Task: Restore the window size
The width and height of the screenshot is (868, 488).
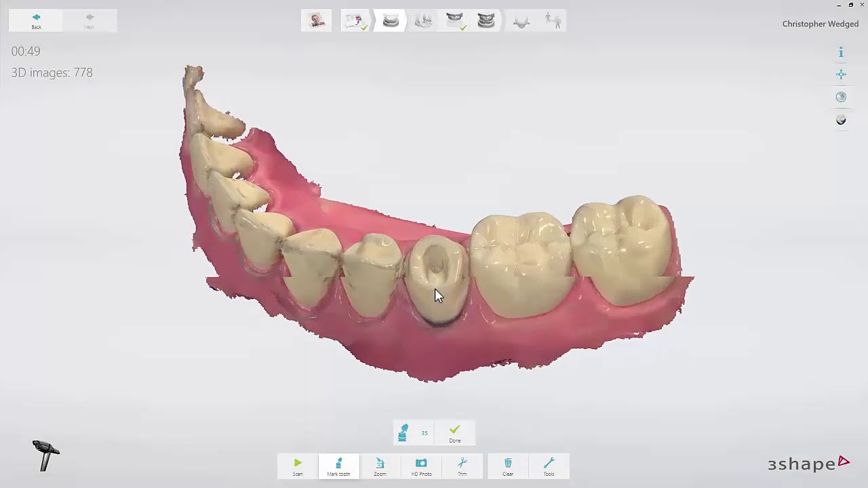Action: pyautogui.click(x=851, y=5)
